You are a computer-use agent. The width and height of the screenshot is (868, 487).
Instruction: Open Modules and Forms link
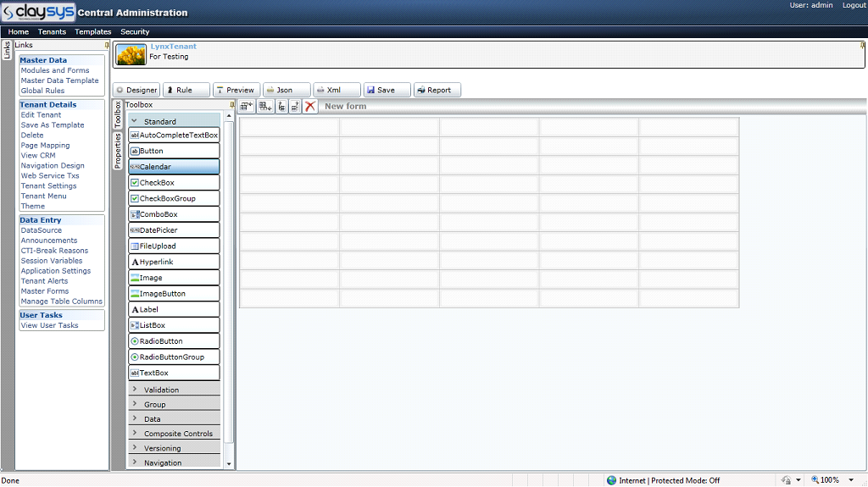[x=55, y=70]
